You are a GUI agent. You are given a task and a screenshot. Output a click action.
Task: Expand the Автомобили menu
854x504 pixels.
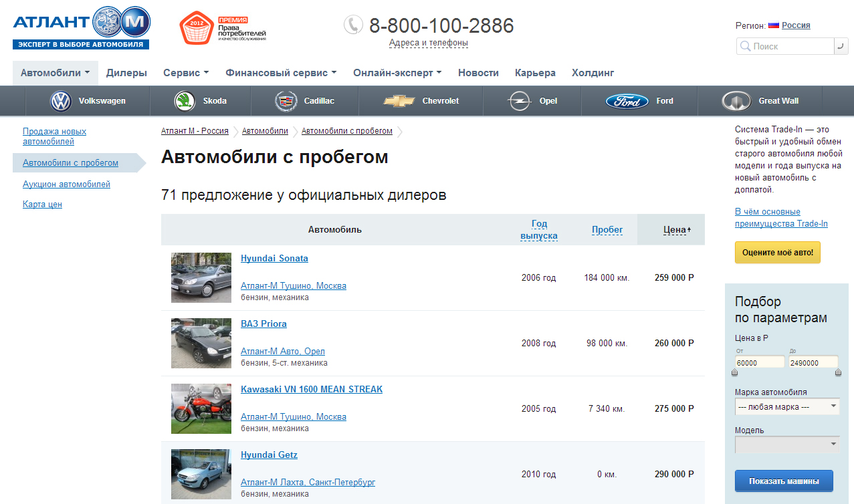point(55,73)
